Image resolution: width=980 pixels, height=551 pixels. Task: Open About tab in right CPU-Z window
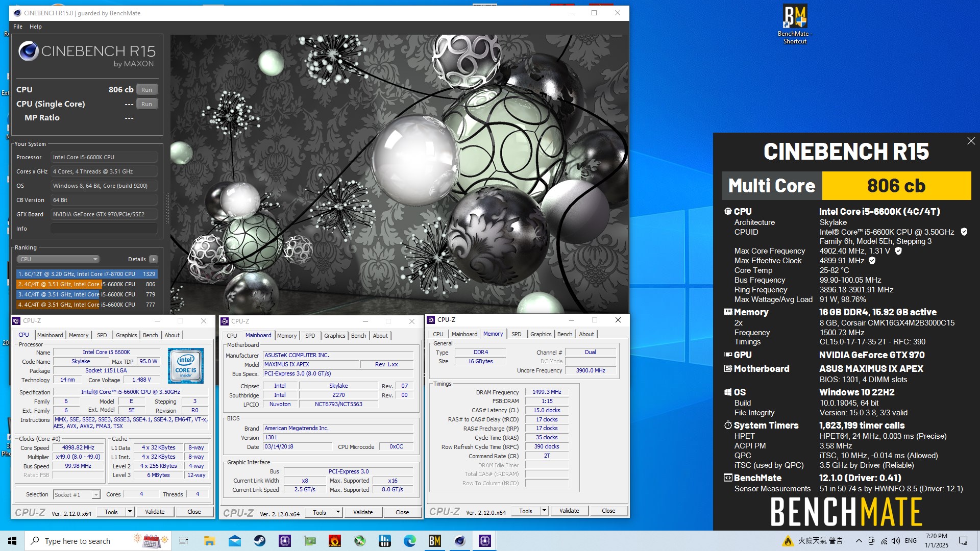point(586,334)
